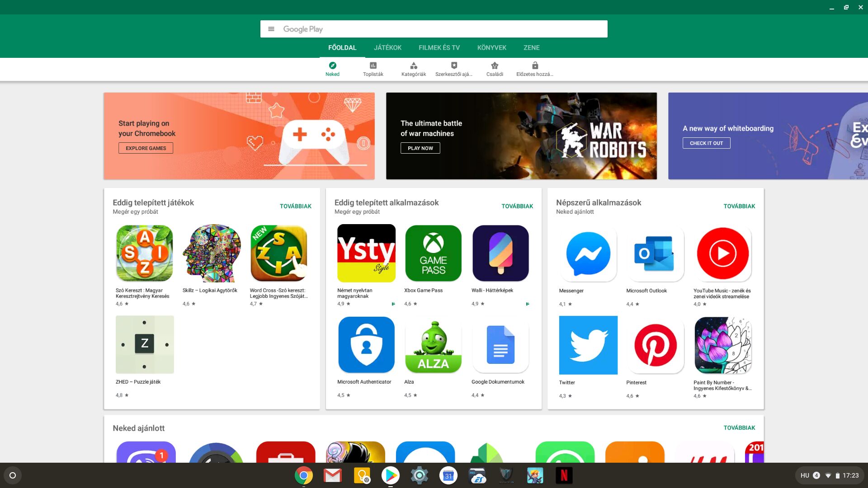Click the Chromebook games controller banner

pyautogui.click(x=239, y=136)
